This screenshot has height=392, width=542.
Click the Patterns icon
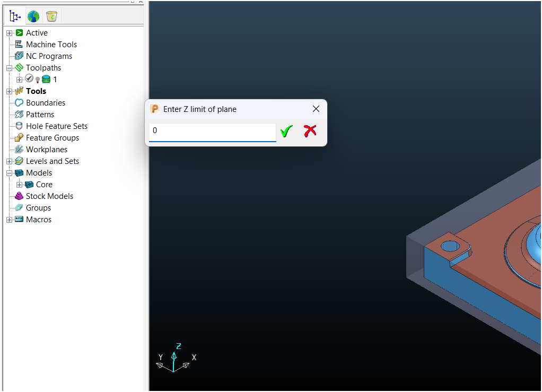pos(19,115)
